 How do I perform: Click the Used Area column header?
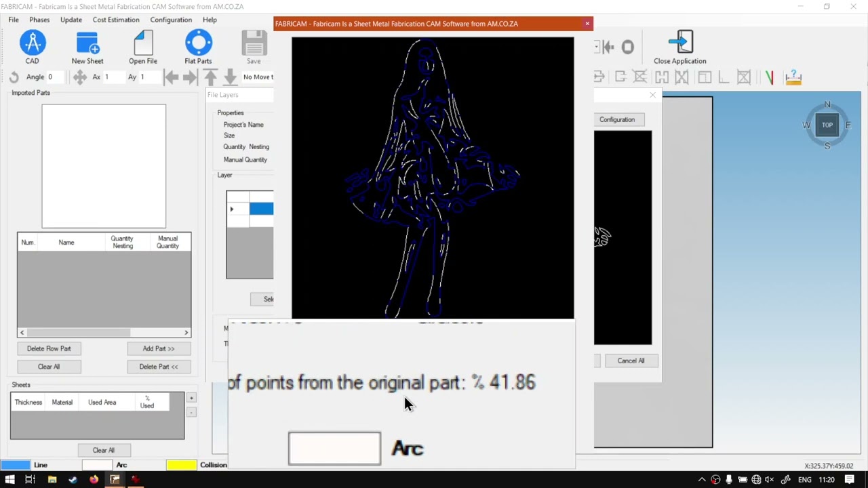click(x=102, y=402)
